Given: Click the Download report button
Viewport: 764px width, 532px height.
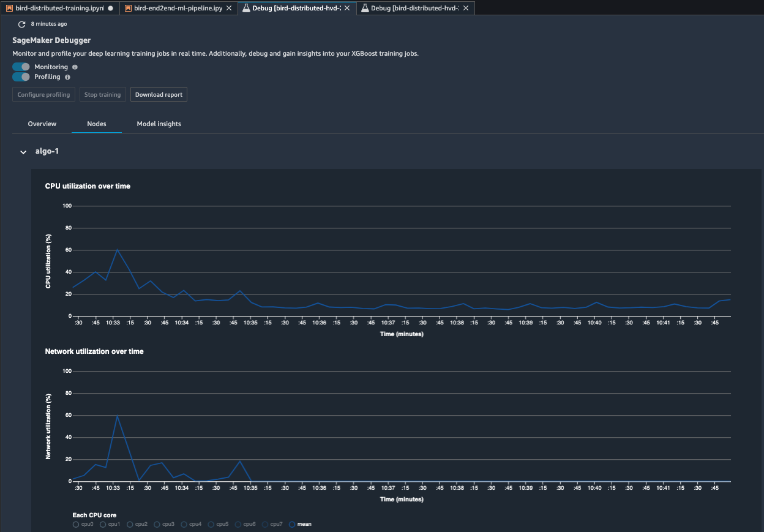Looking at the screenshot, I should (x=159, y=95).
